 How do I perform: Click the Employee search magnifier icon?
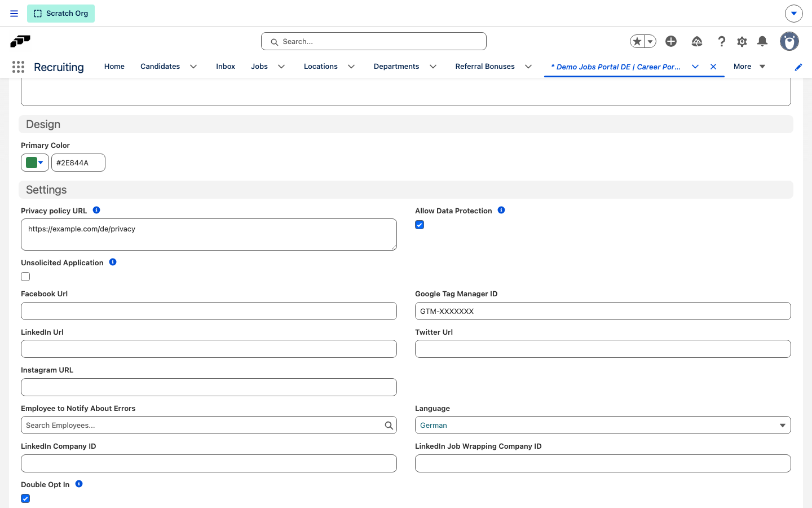point(389,426)
